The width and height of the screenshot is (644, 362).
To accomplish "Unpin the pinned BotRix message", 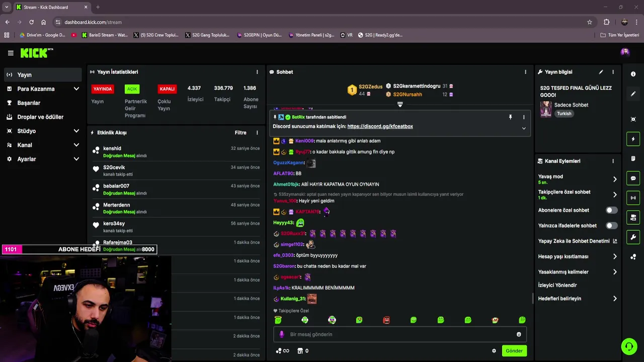I will (x=510, y=117).
